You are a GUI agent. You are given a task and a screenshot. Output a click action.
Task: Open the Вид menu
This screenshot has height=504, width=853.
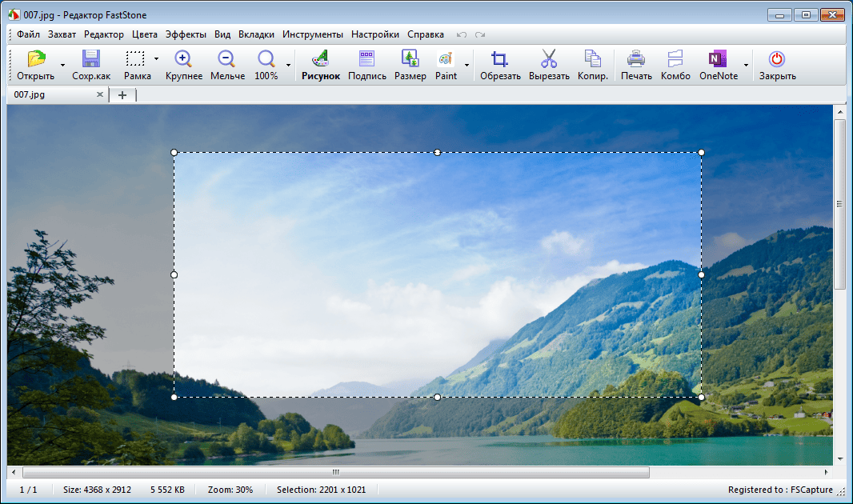222,34
